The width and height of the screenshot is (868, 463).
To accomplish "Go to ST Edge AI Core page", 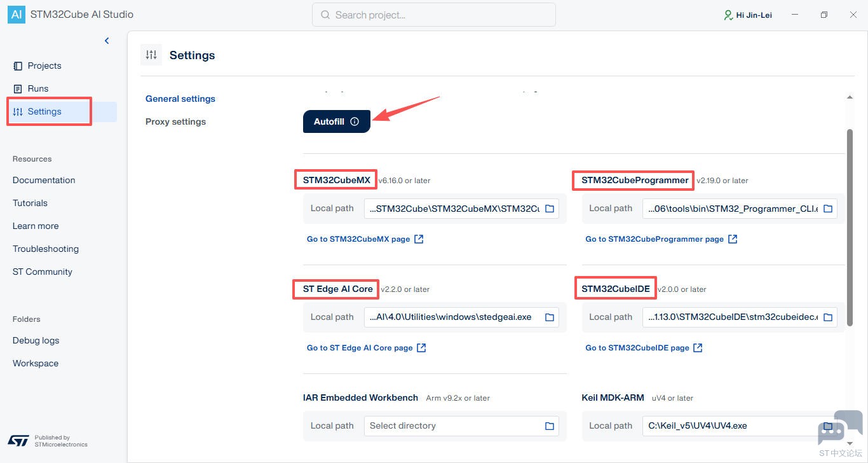I will pyautogui.click(x=367, y=348).
